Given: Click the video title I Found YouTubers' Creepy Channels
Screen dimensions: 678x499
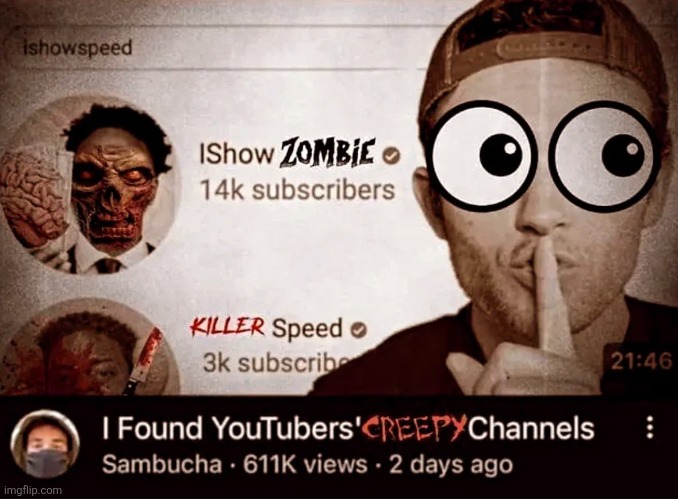Looking at the screenshot, I should (348, 428).
